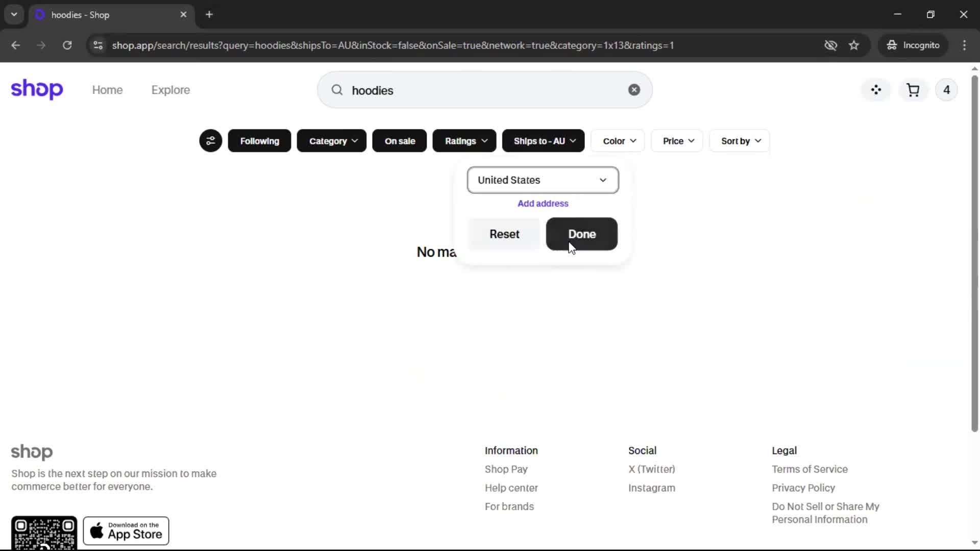Viewport: 980px width, 551px height.
Task: Open the Chrome three-dot menu
Action: (x=964, y=45)
